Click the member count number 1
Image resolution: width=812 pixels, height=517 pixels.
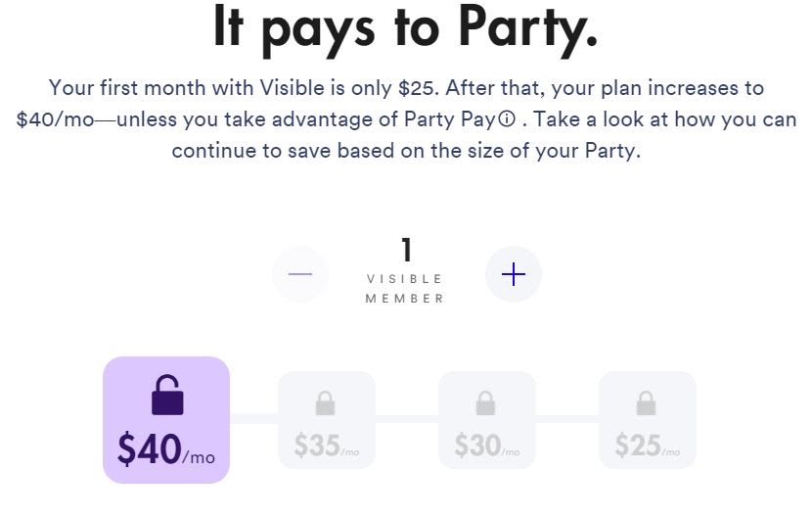[x=407, y=250]
